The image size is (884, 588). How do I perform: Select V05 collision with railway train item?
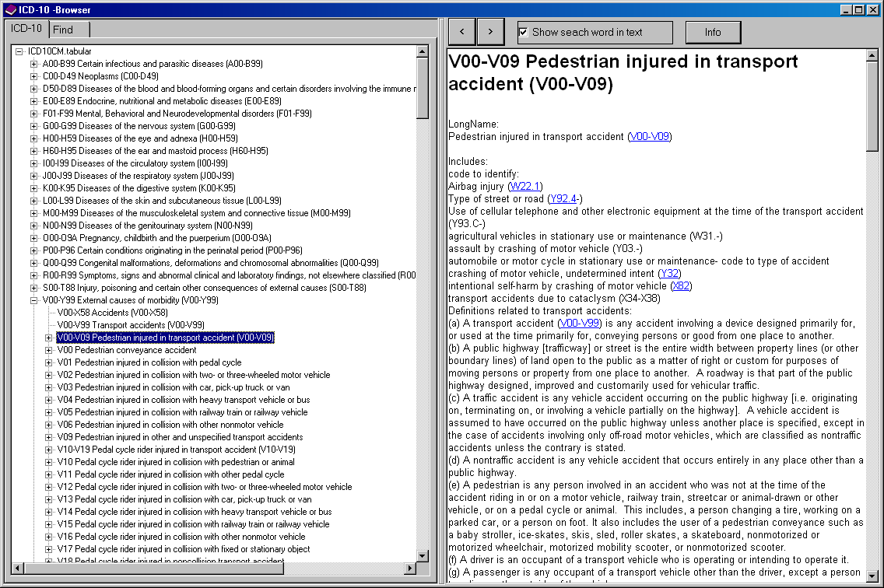coord(183,412)
